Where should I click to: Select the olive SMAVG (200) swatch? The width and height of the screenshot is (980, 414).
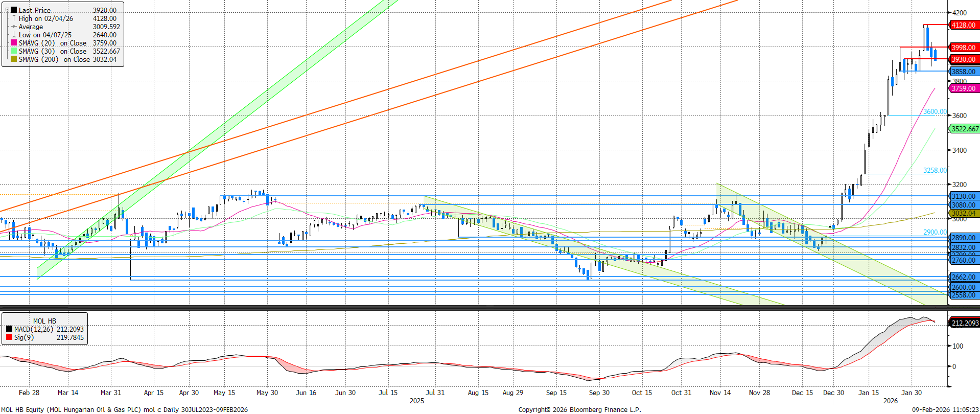coord(14,59)
